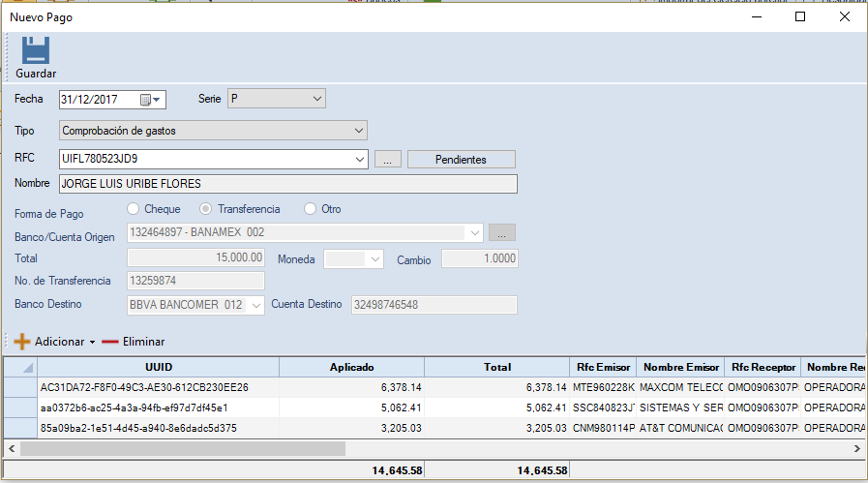Image resolution: width=868 pixels, height=483 pixels.
Task: Select the Cheque payment option
Action: (134, 209)
